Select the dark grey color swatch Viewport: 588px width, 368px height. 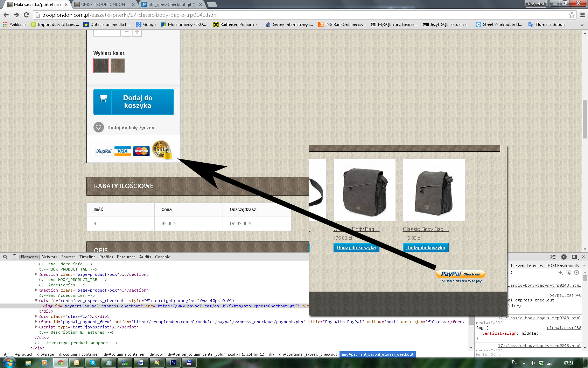101,65
